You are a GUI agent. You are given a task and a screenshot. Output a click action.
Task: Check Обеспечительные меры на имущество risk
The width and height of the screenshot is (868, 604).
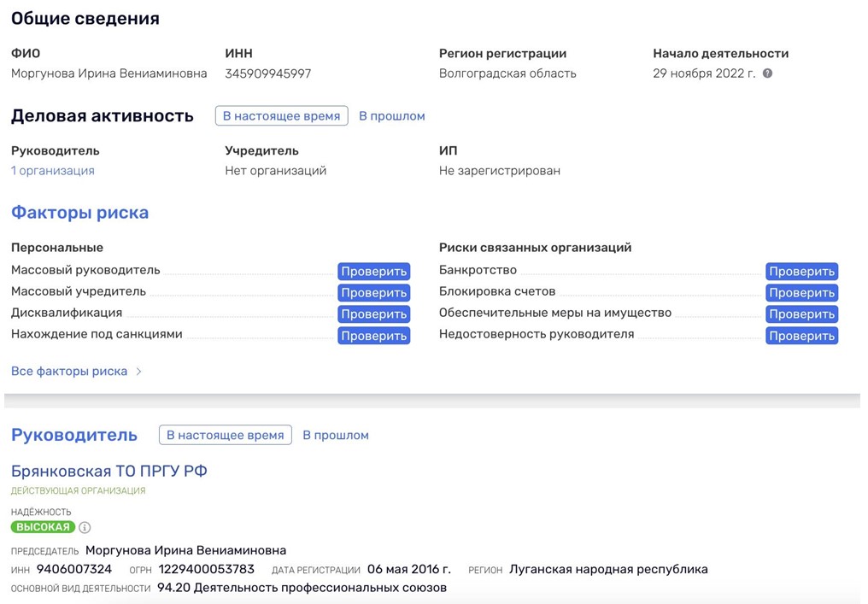[801, 314]
